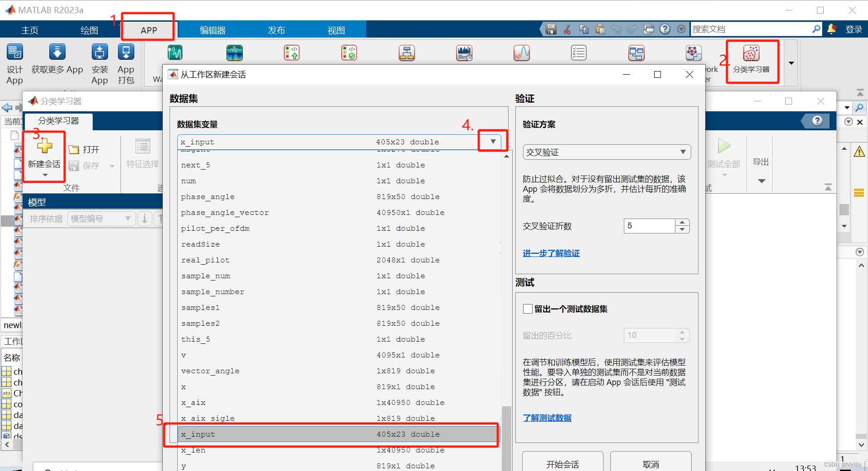The image size is (868, 471).
Task: Click the back navigation arrow
Action: (x=7, y=108)
